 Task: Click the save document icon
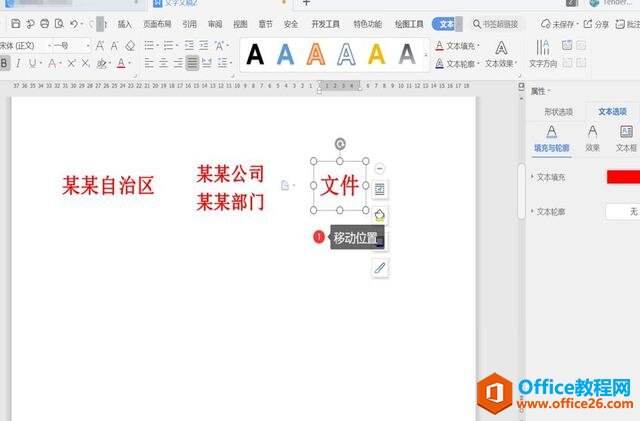pos(16,23)
